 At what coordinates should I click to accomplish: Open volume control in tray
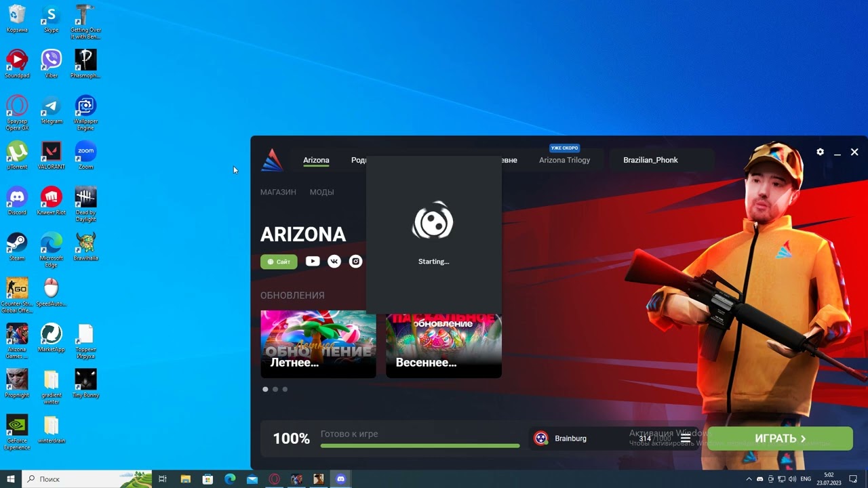coord(793,479)
